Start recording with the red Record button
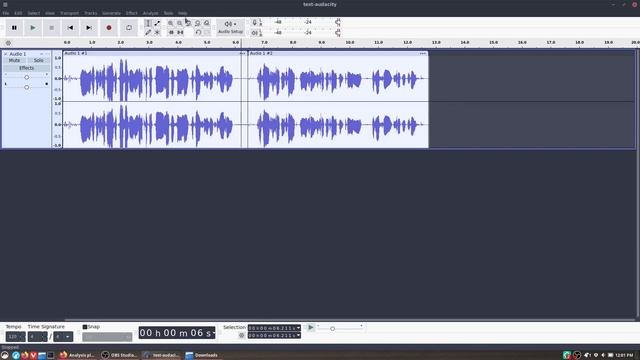Viewport: 640px width, 360px height. tap(109, 28)
